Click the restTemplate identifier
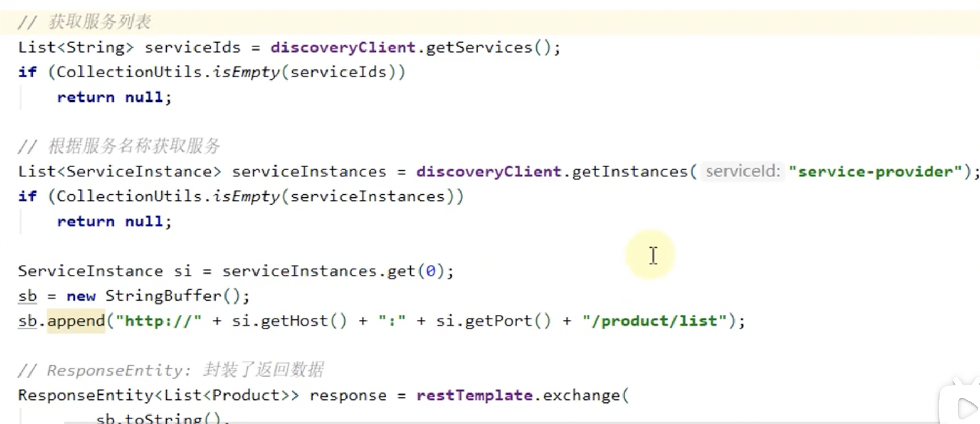Image resolution: width=980 pixels, height=424 pixels. [x=474, y=396]
